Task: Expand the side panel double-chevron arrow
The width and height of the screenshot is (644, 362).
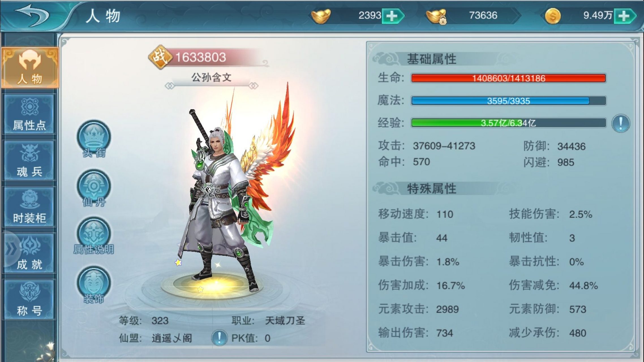Action: [x=11, y=249]
